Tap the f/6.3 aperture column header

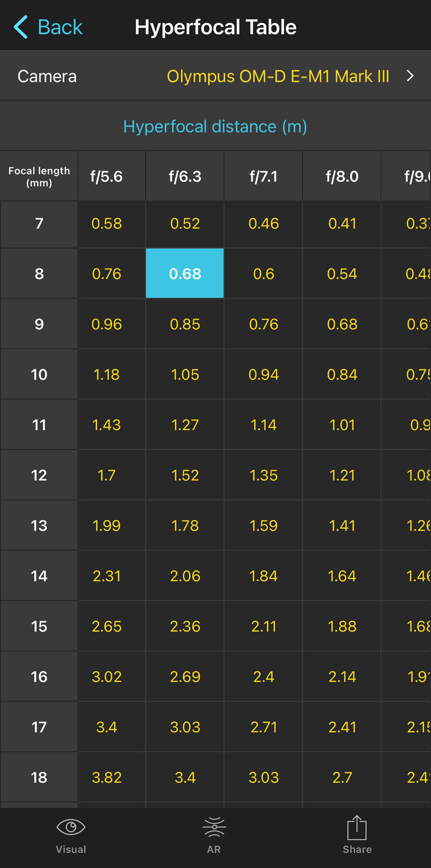[185, 177]
